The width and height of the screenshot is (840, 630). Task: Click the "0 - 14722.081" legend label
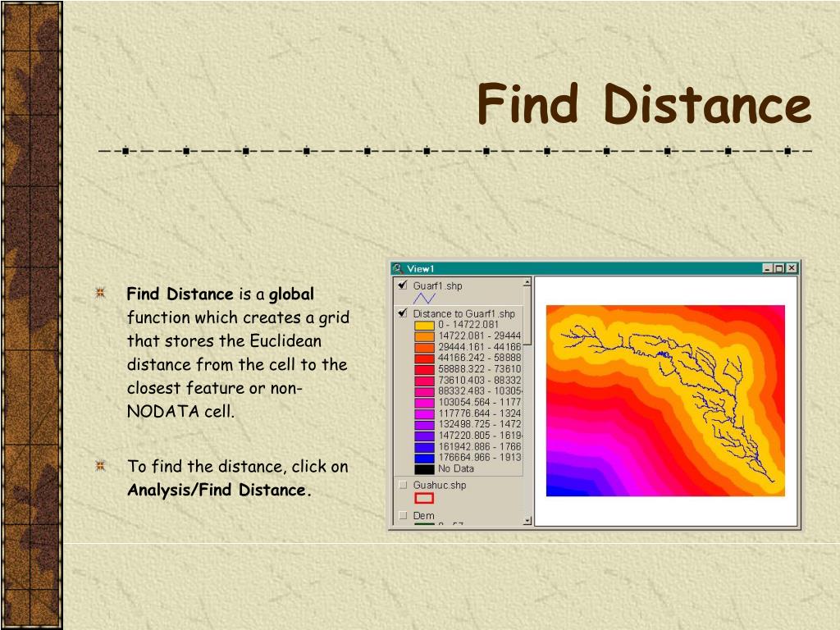[x=468, y=325]
